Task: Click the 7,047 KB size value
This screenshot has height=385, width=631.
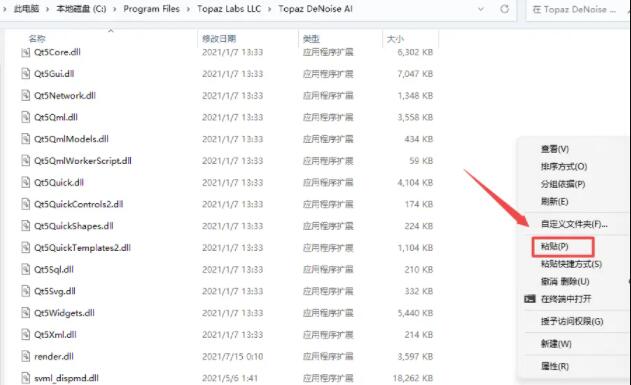Action: 415,74
